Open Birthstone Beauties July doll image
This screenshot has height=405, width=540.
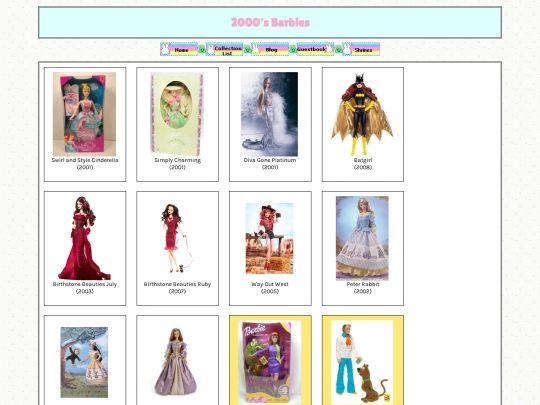tap(84, 238)
